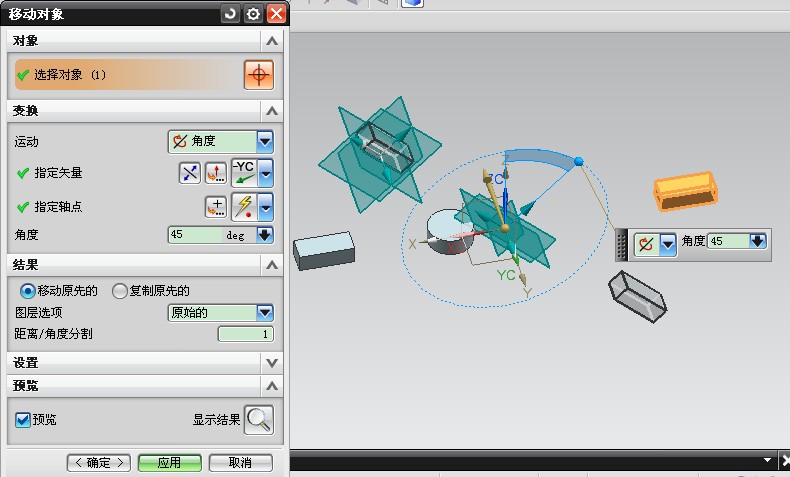
Task: Collapse the 结果 section
Action: [272, 265]
